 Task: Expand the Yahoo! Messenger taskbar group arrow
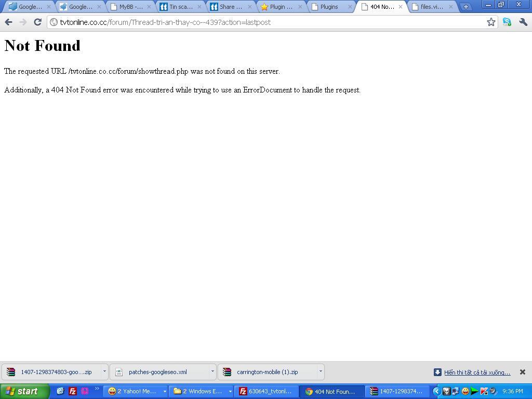click(x=165, y=391)
